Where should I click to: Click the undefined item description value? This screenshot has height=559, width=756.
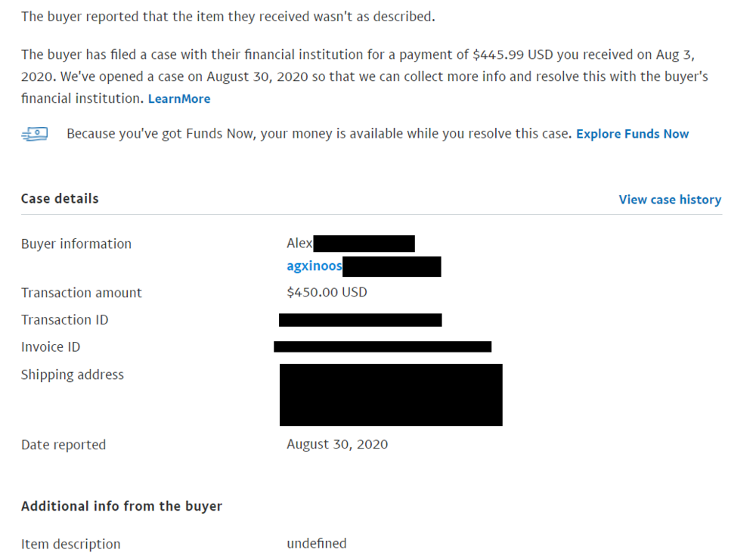click(x=316, y=544)
